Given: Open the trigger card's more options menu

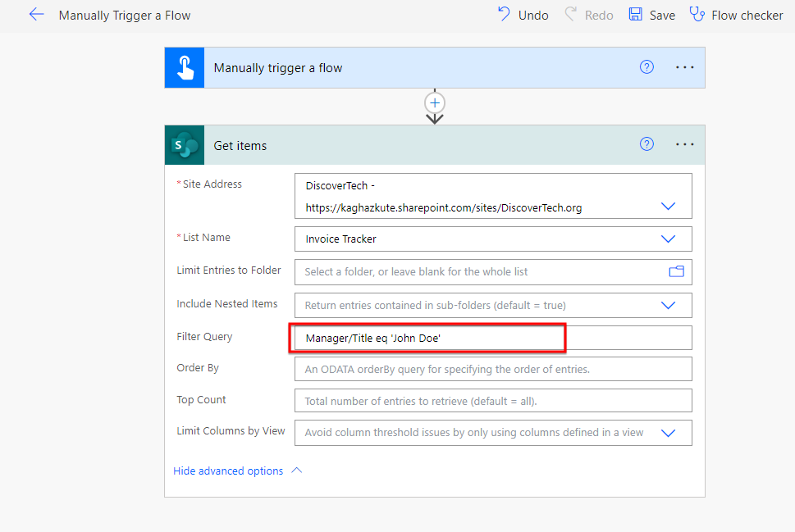Looking at the screenshot, I should 684,67.
